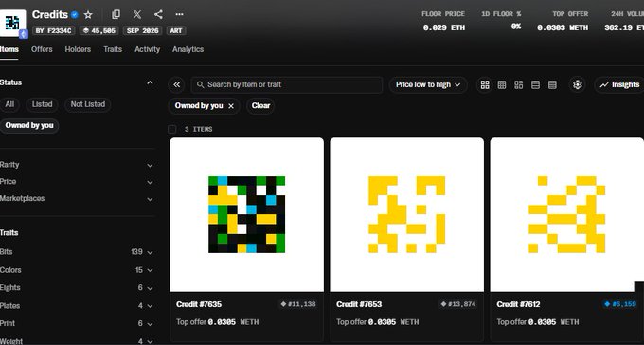Favorite the collection with the star icon
644x345 pixels.
[x=88, y=15]
